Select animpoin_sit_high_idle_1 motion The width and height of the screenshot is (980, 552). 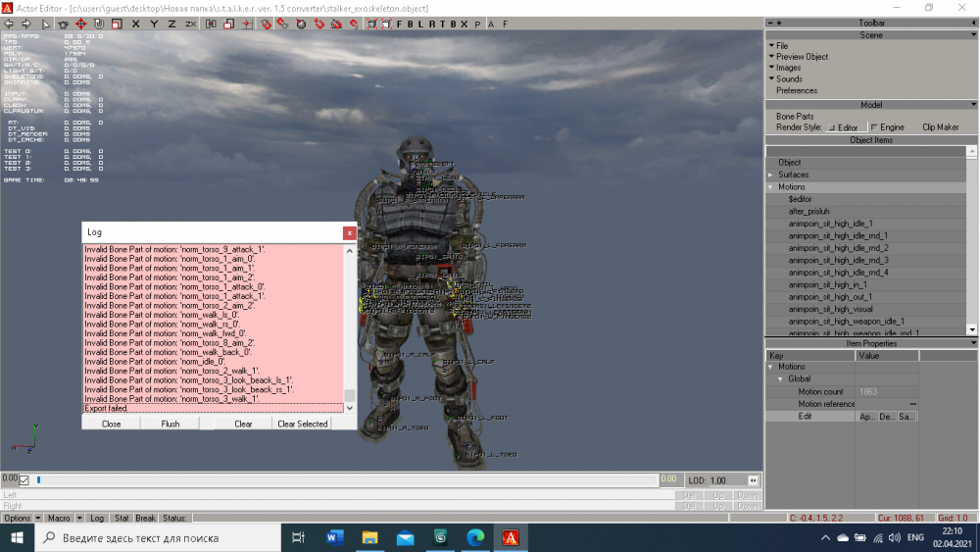[x=830, y=224]
